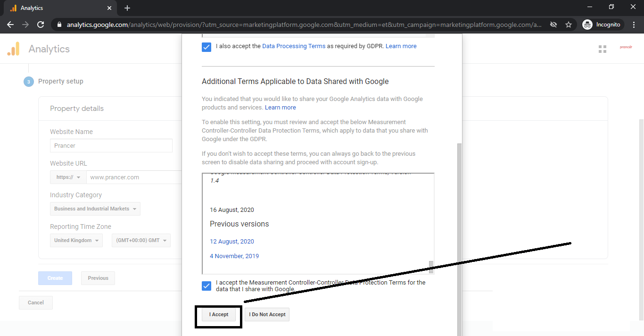Viewport: 644px width, 336px height.
Task: Click the Google Analytics logo
Action: [x=14, y=49]
